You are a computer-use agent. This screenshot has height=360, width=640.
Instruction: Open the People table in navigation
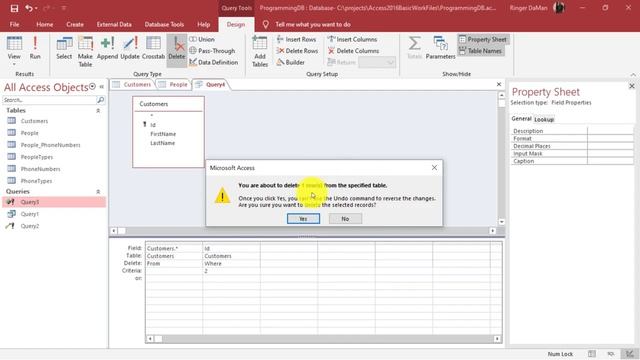[x=29, y=133]
